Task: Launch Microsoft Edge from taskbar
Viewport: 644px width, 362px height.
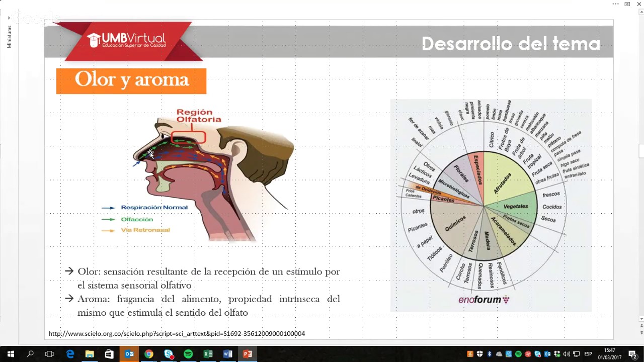Action: coord(70,354)
